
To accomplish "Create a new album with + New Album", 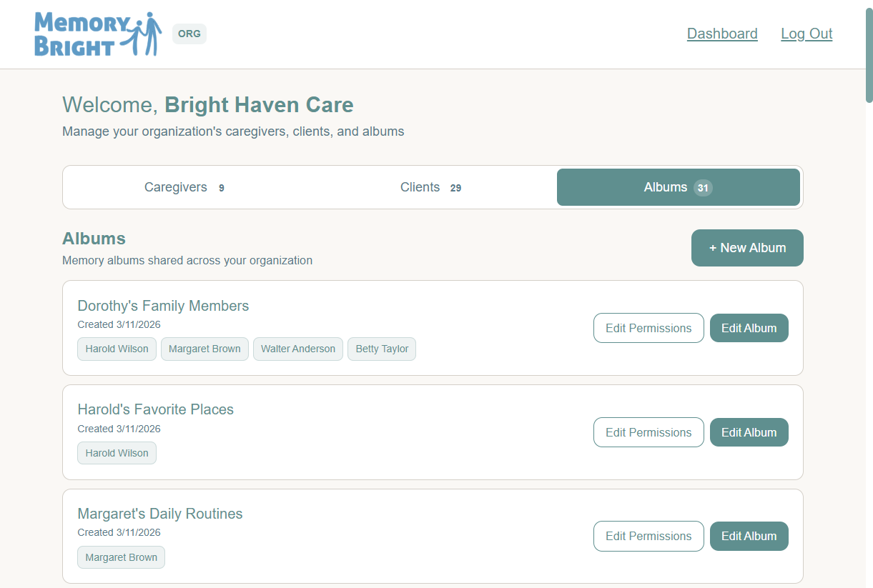I will [747, 248].
